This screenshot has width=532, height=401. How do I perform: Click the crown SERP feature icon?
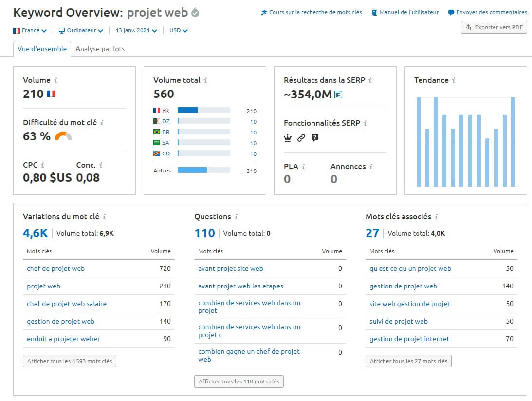(287, 138)
